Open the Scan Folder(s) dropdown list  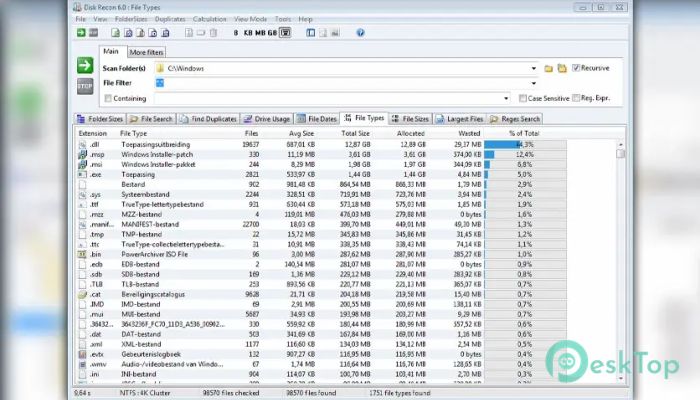pos(533,68)
